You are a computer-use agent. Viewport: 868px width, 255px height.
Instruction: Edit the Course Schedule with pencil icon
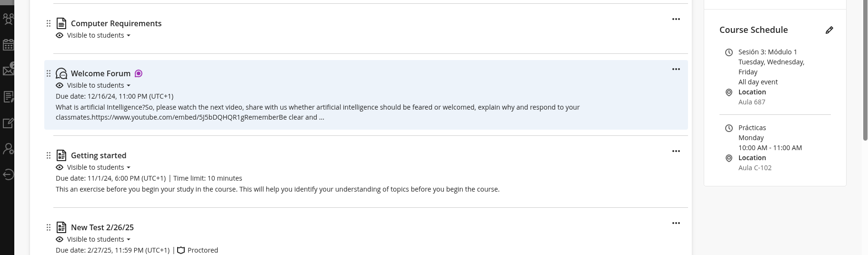829,30
